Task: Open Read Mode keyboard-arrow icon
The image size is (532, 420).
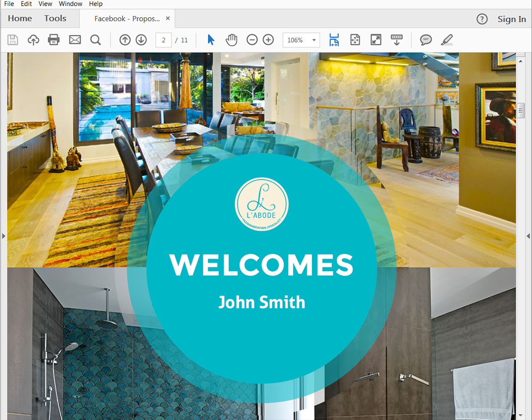Action: point(397,40)
